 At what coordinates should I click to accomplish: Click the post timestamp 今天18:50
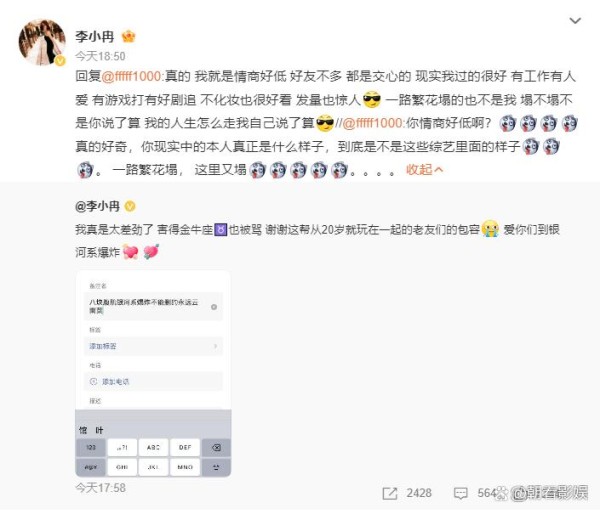click(x=100, y=56)
